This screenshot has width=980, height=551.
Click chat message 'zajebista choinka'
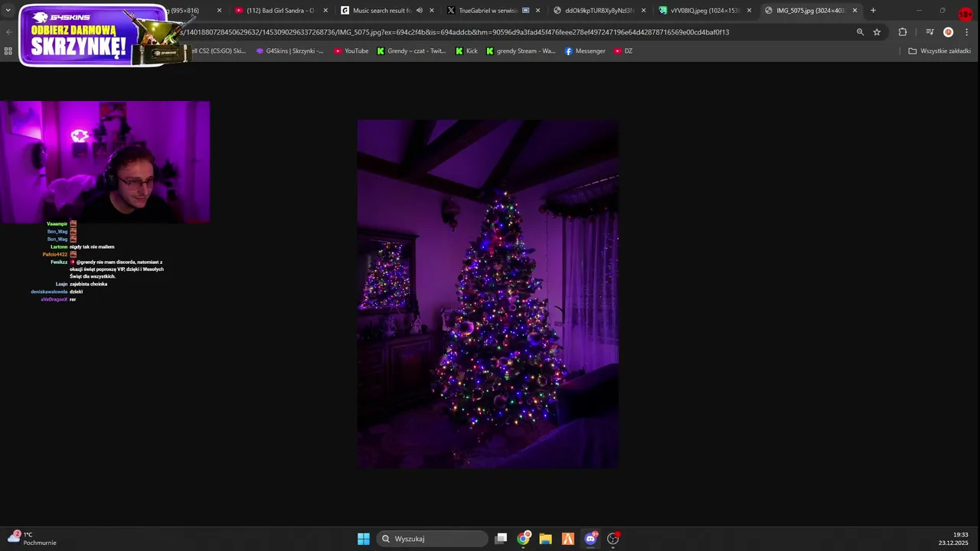(89, 284)
